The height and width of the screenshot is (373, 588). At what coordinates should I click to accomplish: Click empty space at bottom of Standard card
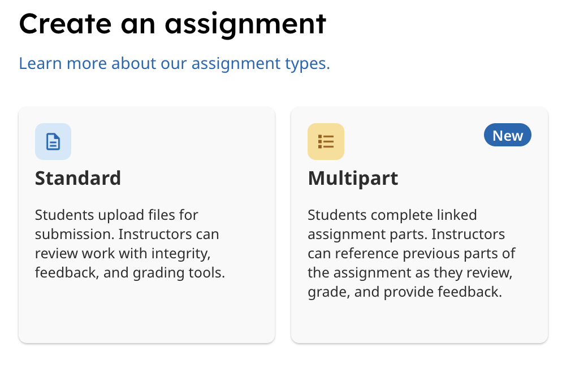pyautogui.click(x=146, y=315)
